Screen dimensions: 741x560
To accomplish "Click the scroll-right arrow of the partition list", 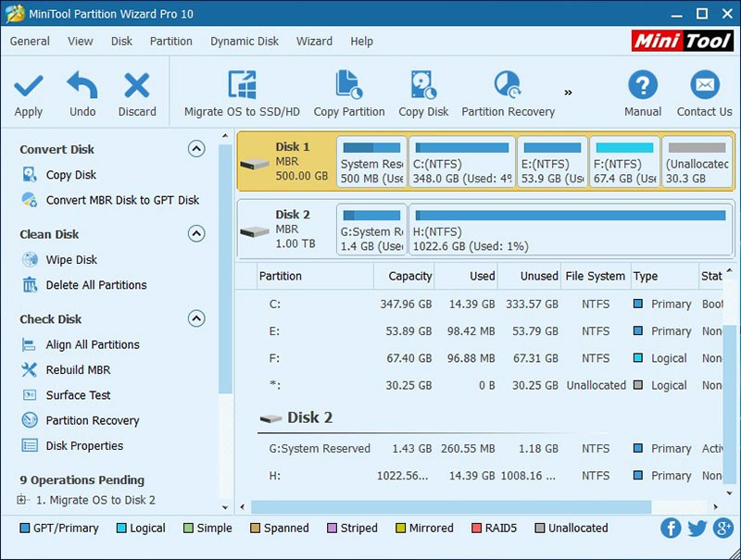I will pyautogui.click(x=715, y=507).
